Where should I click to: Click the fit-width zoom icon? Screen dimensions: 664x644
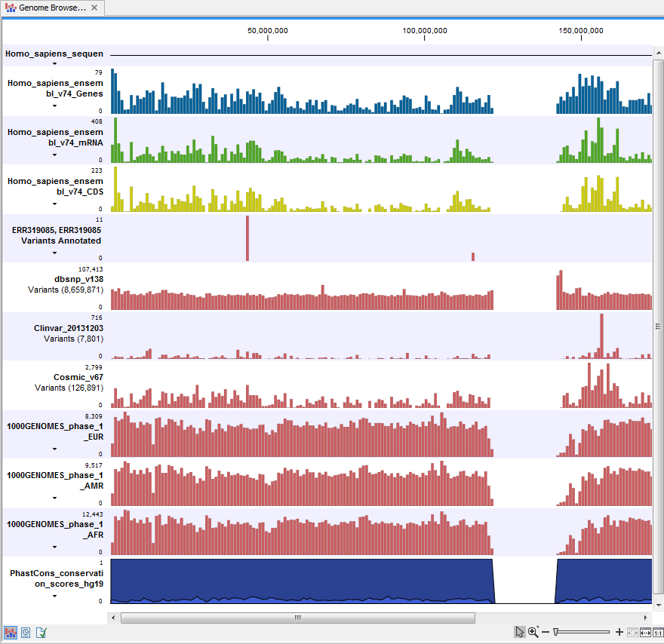645,632
